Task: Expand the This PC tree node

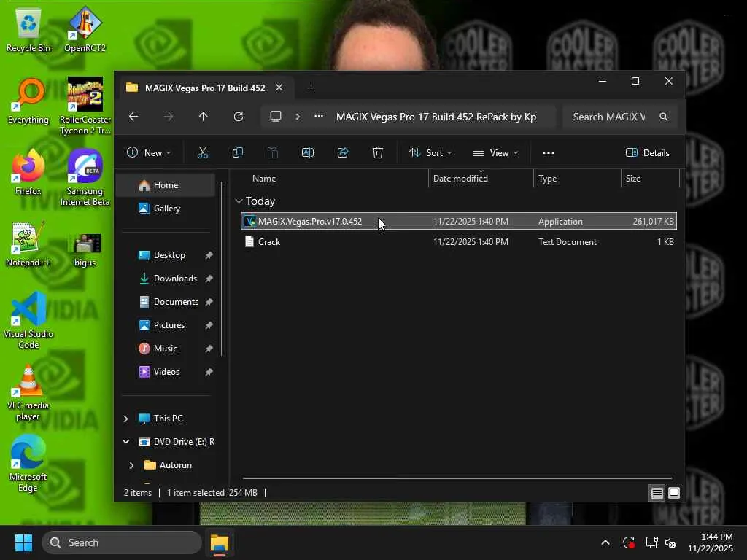Action: (x=125, y=419)
